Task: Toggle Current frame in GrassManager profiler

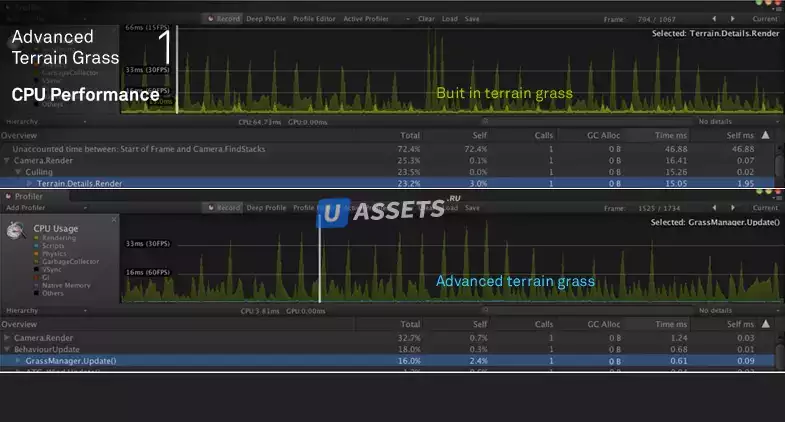Action: coord(765,208)
